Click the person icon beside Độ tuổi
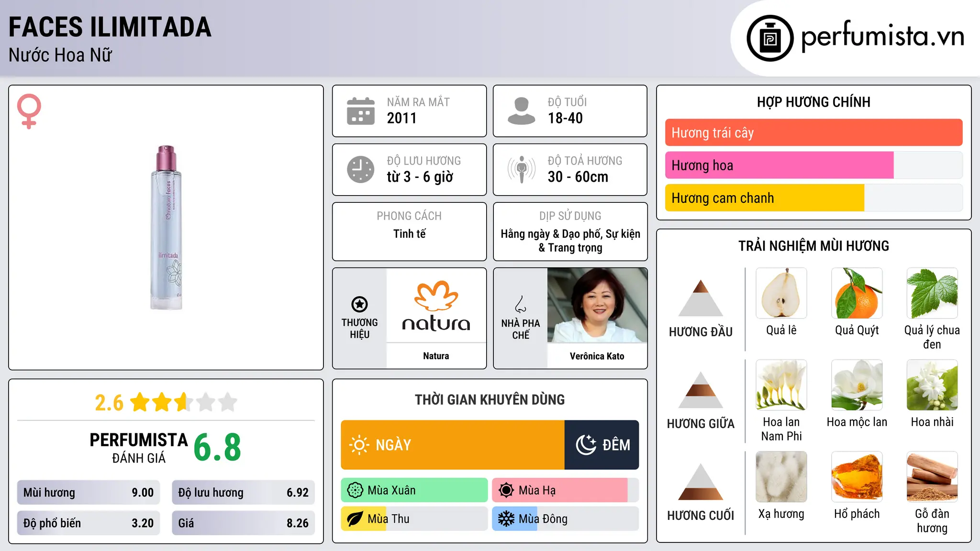Screen dimensions: 980x551 click(522, 111)
